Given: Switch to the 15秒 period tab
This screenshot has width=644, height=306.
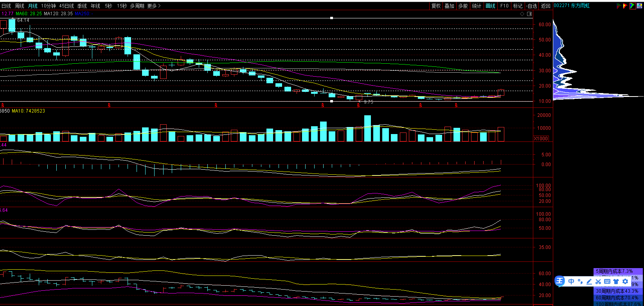Looking at the screenshot, I should coord(122,6).
